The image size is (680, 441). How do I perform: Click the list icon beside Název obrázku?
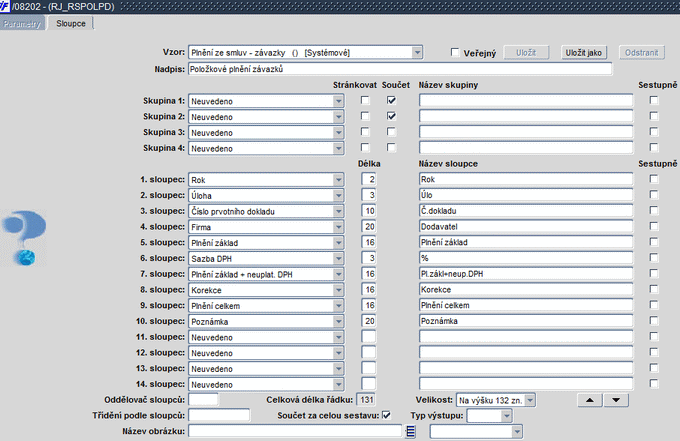click(x=410, y=431)
